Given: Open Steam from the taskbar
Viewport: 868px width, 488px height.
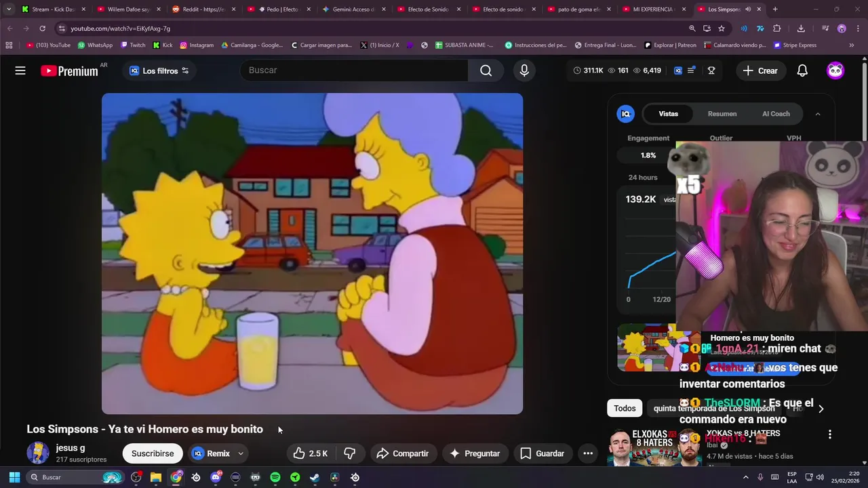Looking at the screenshot, I should coord(315,477).
